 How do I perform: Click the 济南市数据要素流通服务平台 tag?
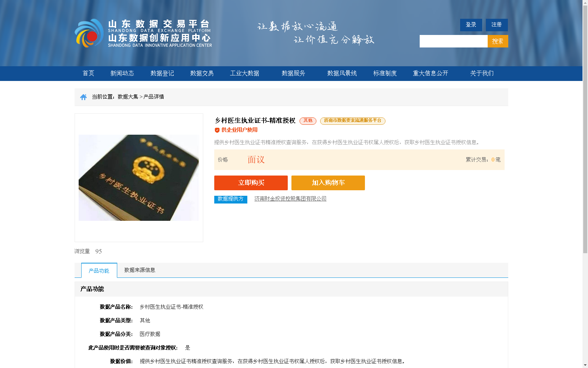[x=353, y=121]
